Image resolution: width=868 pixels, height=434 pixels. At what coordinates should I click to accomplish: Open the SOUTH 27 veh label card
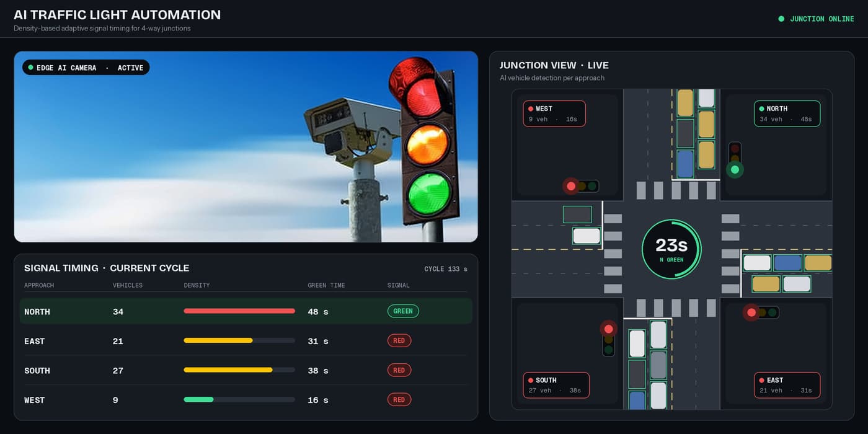[x=556, y=385]
